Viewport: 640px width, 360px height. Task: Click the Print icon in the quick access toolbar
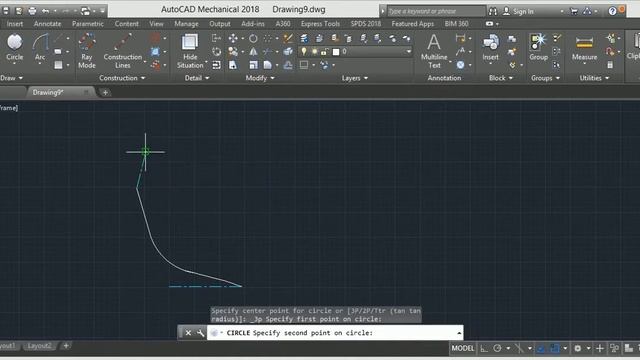[x=32, y=11]
